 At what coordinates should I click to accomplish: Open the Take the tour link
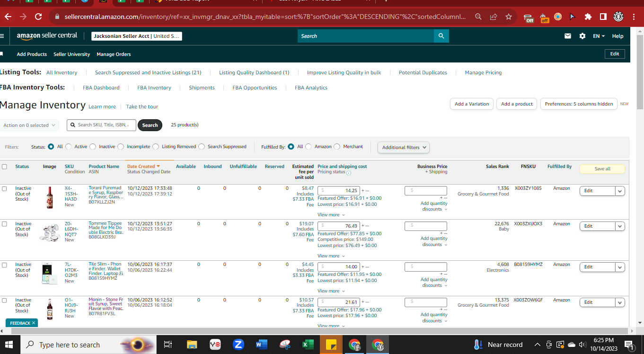(x=142, y=107)
